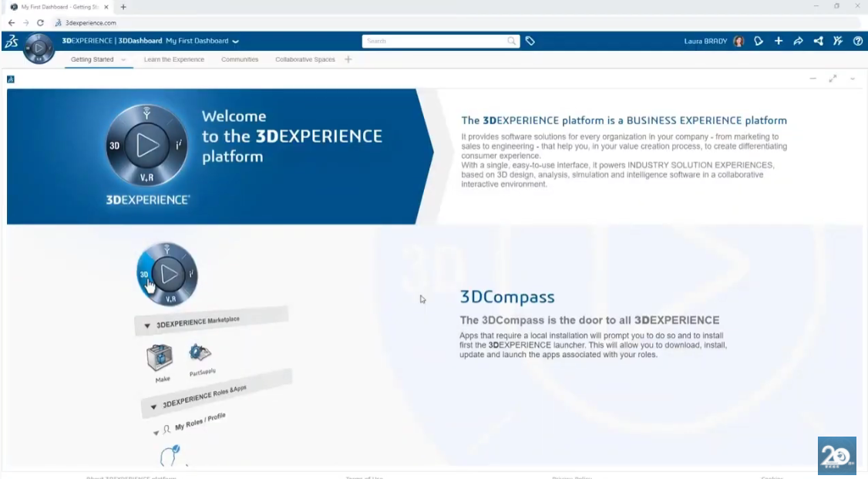Click the Make app icon

(160, 358)
